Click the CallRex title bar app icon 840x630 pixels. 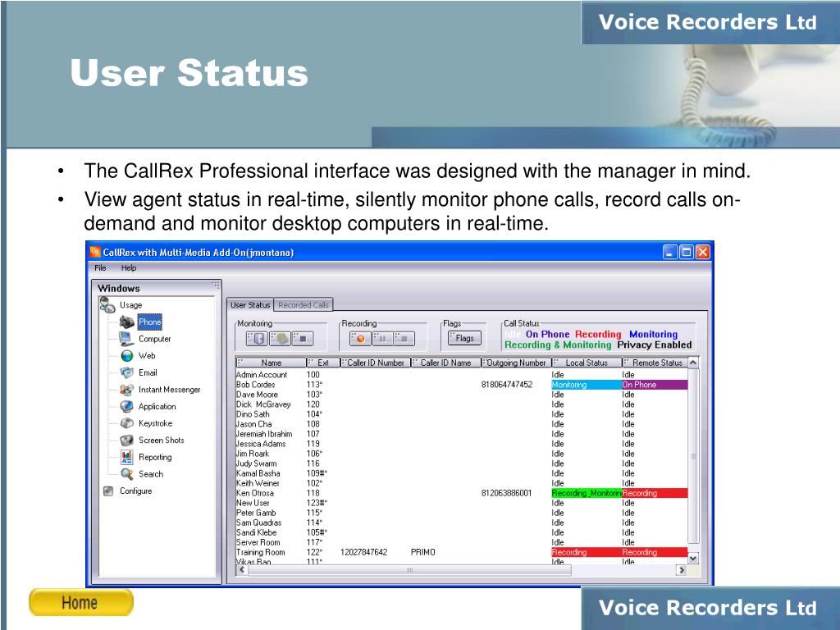95,252
